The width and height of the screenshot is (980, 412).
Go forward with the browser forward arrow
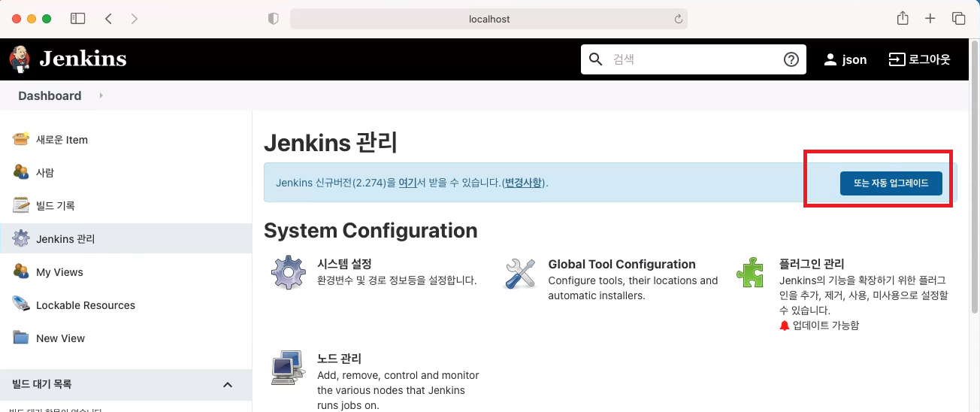pyautogui.click(x=135, y=19)
